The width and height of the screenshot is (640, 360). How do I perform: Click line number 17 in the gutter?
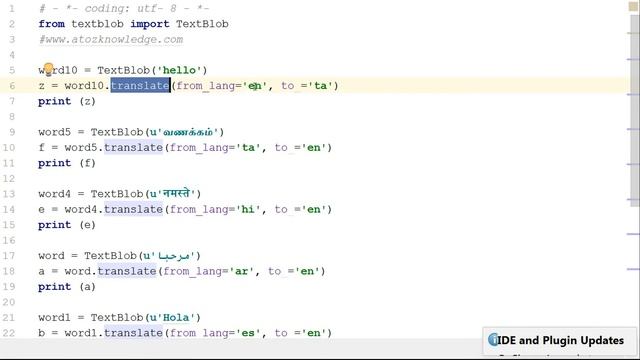9,256
